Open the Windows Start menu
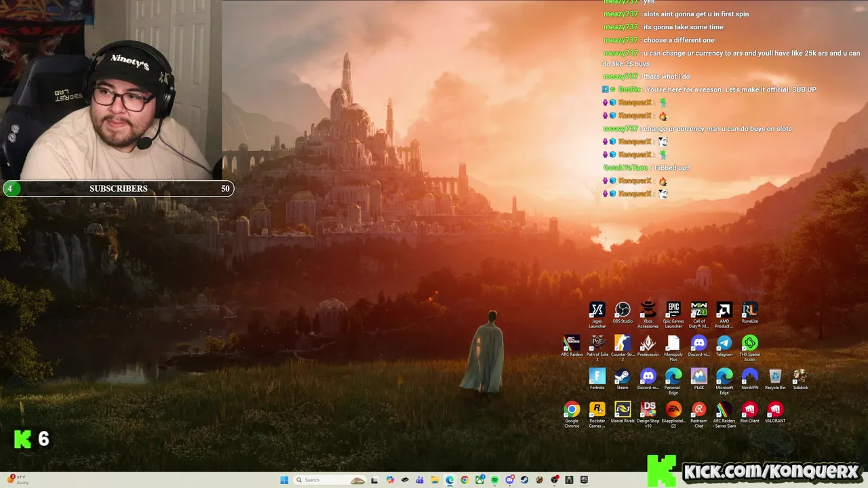 (284, 480)
